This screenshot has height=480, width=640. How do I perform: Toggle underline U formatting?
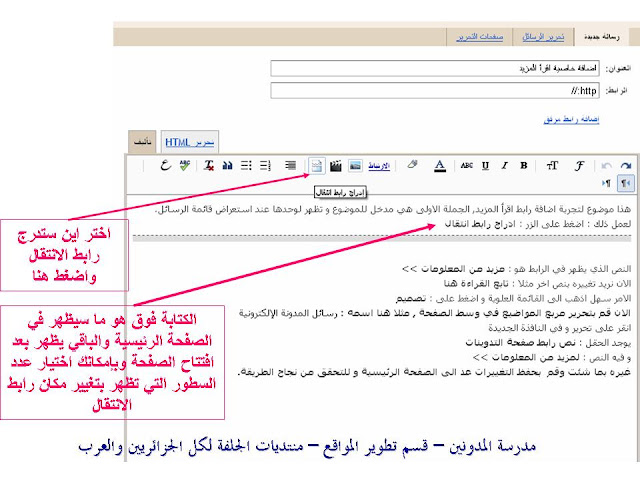(x=485, y=166)
